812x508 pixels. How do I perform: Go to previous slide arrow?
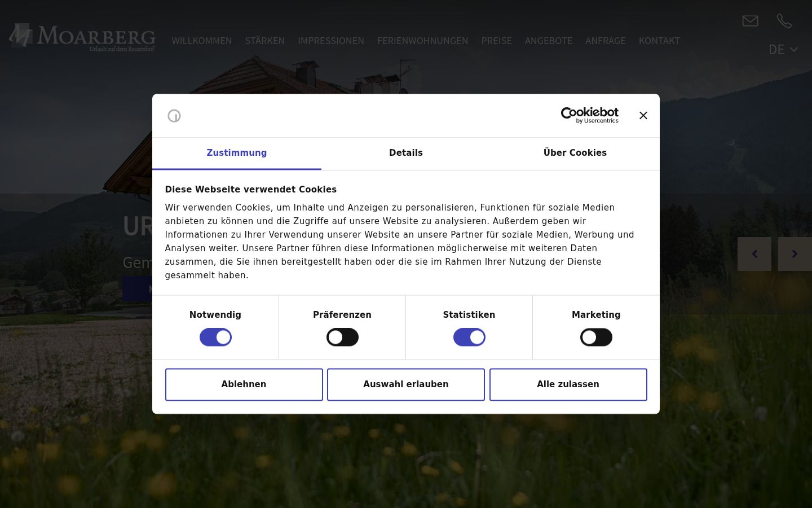pos(754,254)
